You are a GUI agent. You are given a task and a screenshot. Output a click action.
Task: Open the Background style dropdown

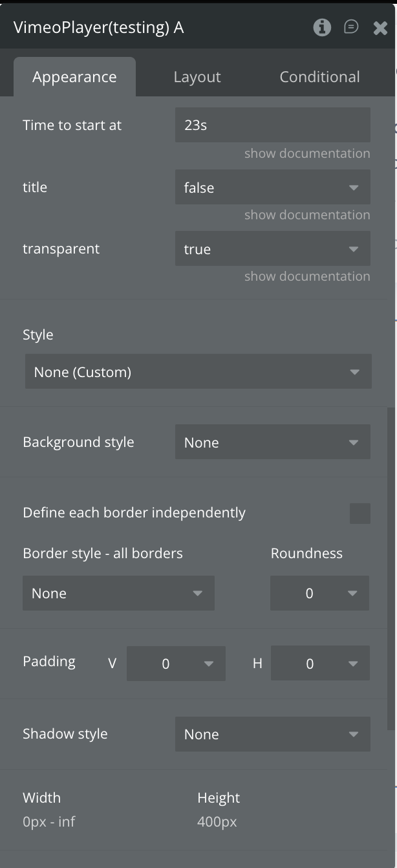(272, 442)
